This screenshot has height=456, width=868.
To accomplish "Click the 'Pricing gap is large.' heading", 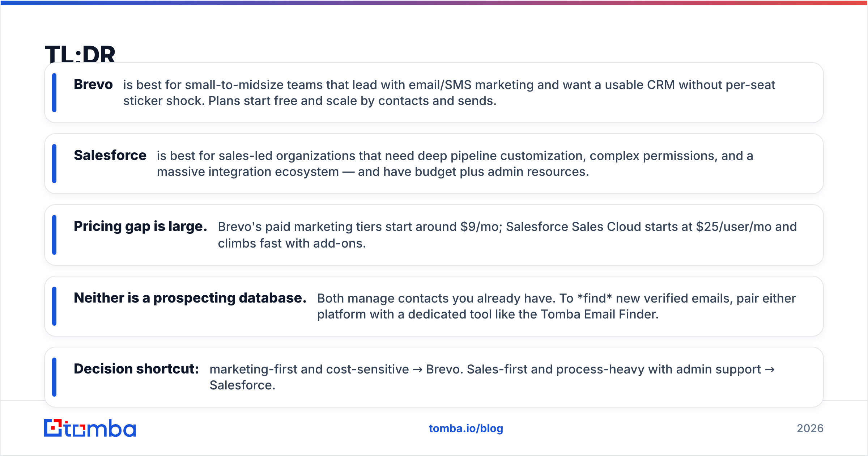I will 140,226.
